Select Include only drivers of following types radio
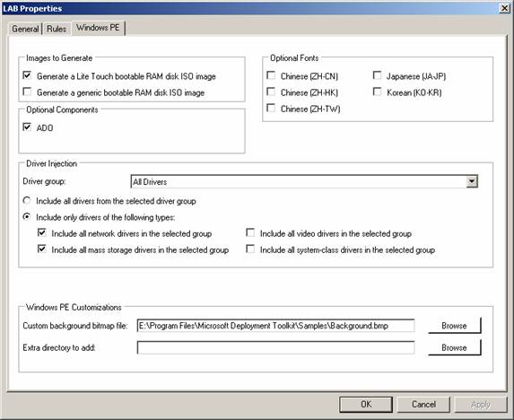514x420 pixels. tap(27, 216)
